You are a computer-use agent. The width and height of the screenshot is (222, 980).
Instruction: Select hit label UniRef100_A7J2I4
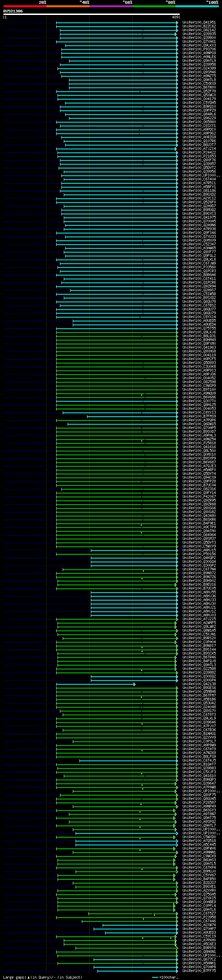click(x=199, y=149)
